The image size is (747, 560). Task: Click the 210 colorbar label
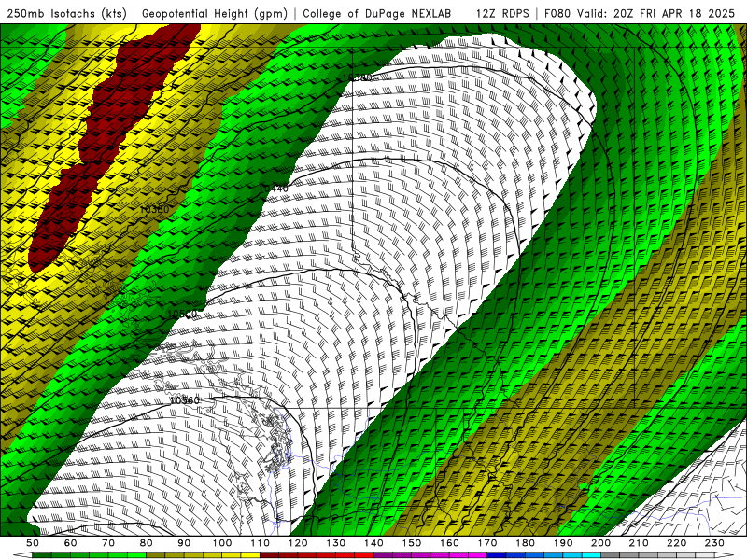coord(639,543)
